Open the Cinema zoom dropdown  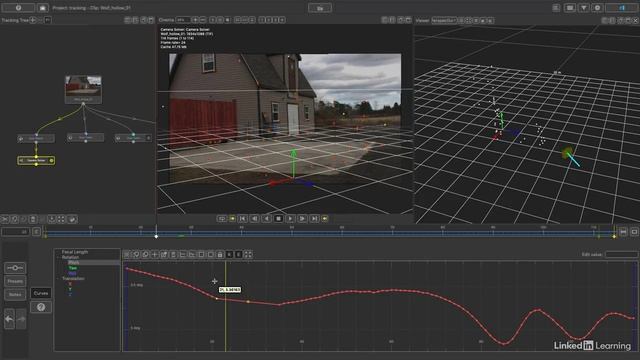click(x=183, y=20)
